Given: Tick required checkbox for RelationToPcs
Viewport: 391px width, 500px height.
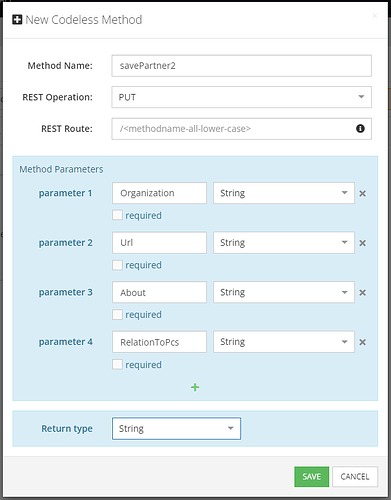Looking at the screenshot, I should click(x=117, y=364).
